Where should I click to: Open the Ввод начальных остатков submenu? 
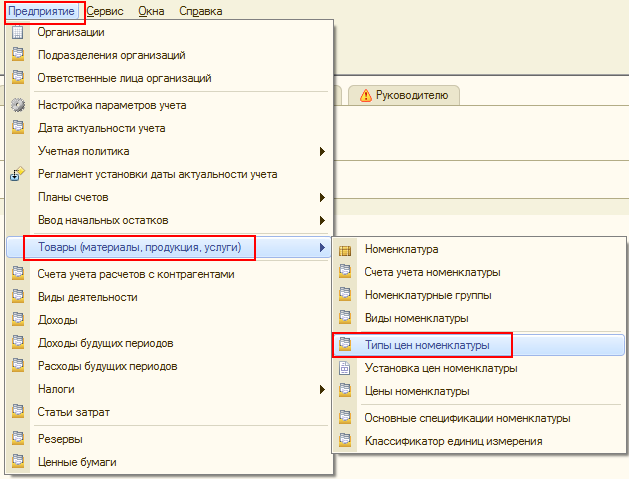[322, 220]
